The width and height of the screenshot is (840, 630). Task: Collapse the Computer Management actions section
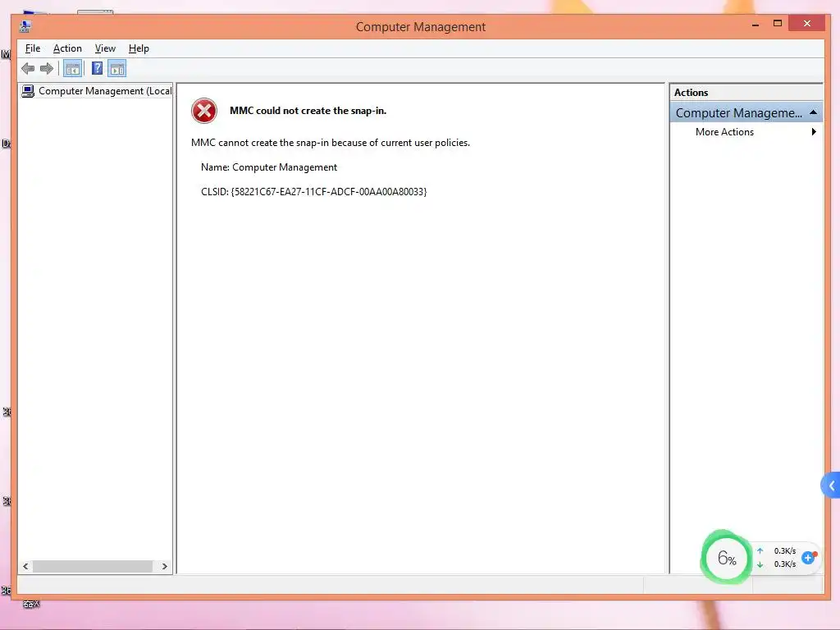(x=813, y=112)
